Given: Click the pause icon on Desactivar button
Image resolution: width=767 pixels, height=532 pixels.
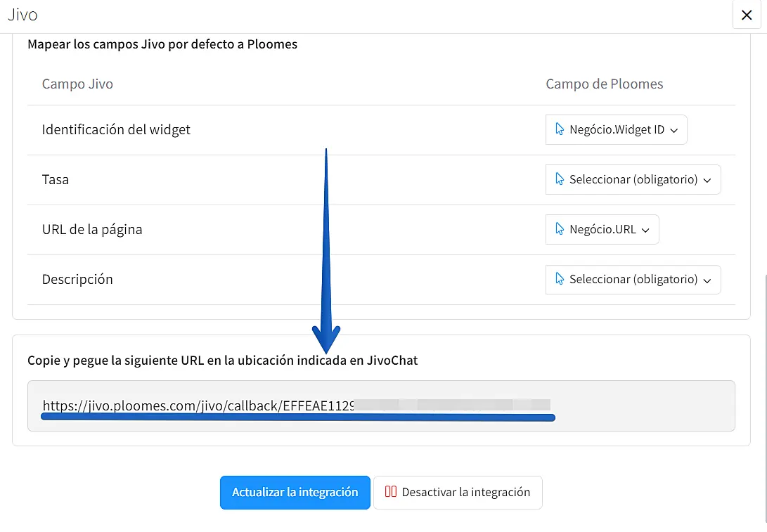Looking at the screenshot, I should point(391,492).
